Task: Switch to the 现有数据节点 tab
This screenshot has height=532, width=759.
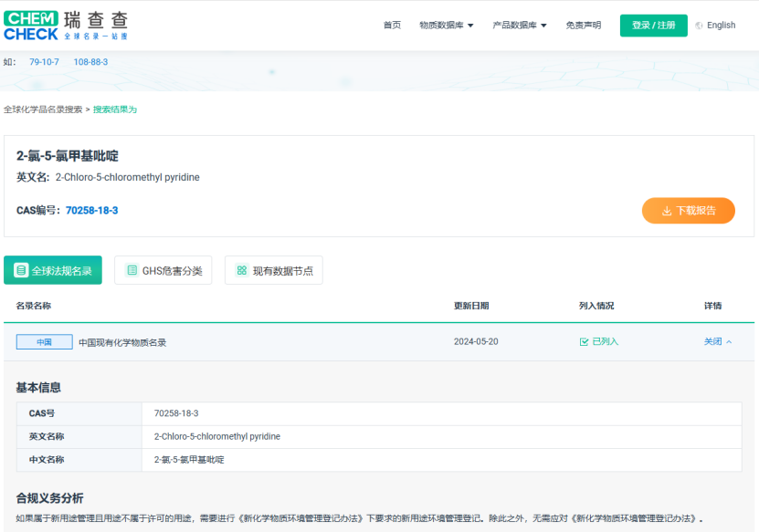Action: 274,270
